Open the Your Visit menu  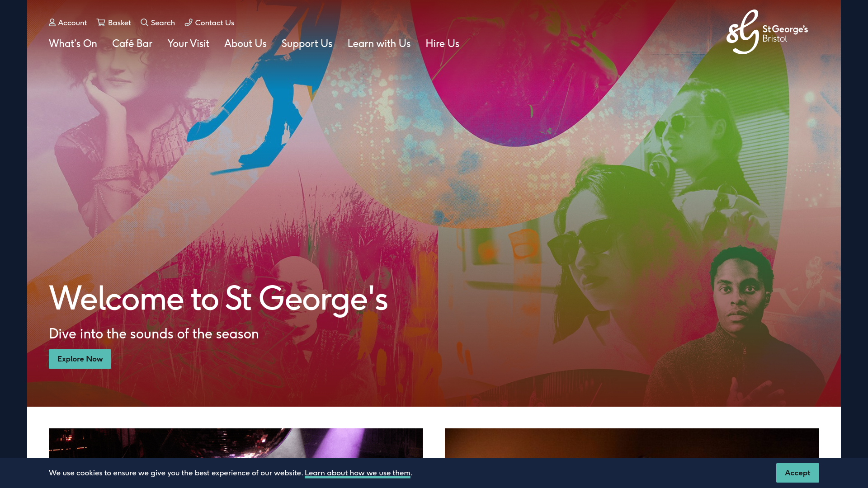point(188,43)
